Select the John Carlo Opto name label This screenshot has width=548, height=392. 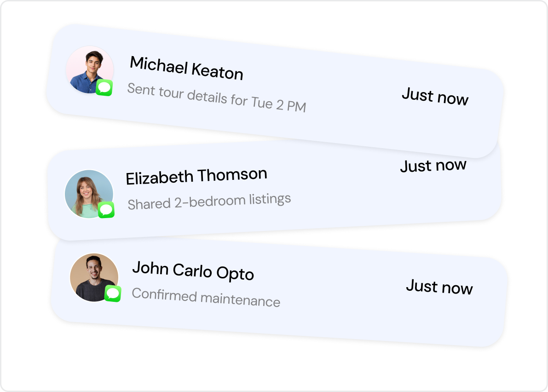tap(193, 271)
